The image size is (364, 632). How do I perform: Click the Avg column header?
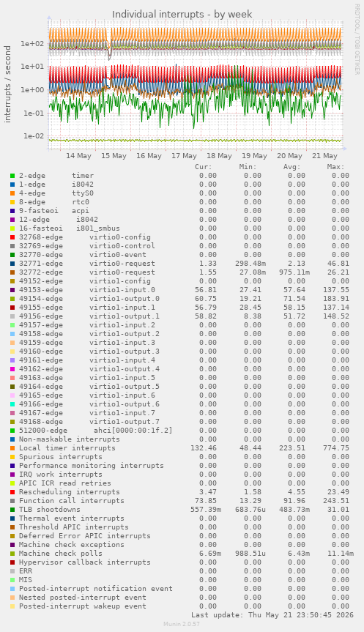(x=291, y=167)
